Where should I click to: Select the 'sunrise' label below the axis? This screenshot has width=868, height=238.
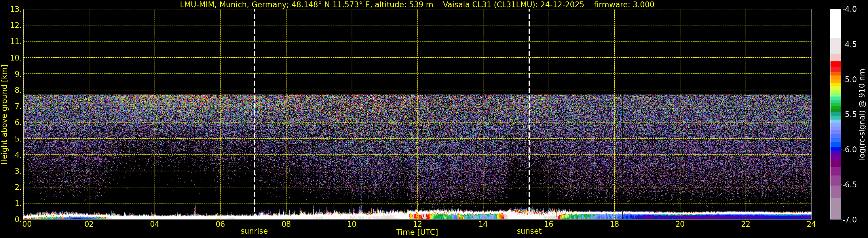[x=254, y=231]
